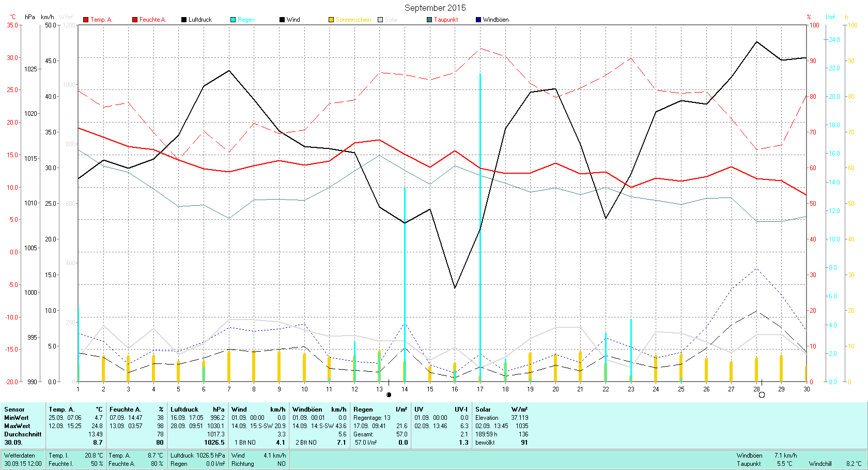Click the 'MaxWert' row label
Viewport: 868px width, 470px height.
[17, 426]
